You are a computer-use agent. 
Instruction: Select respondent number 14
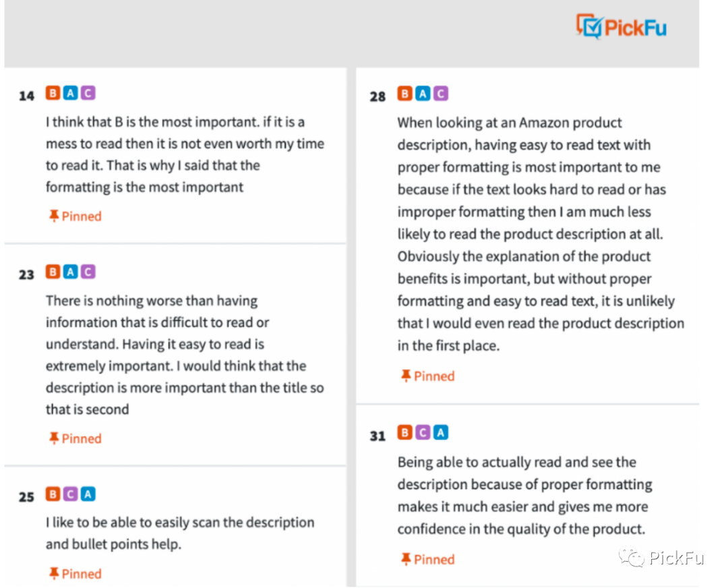click(x=26, y=96)
